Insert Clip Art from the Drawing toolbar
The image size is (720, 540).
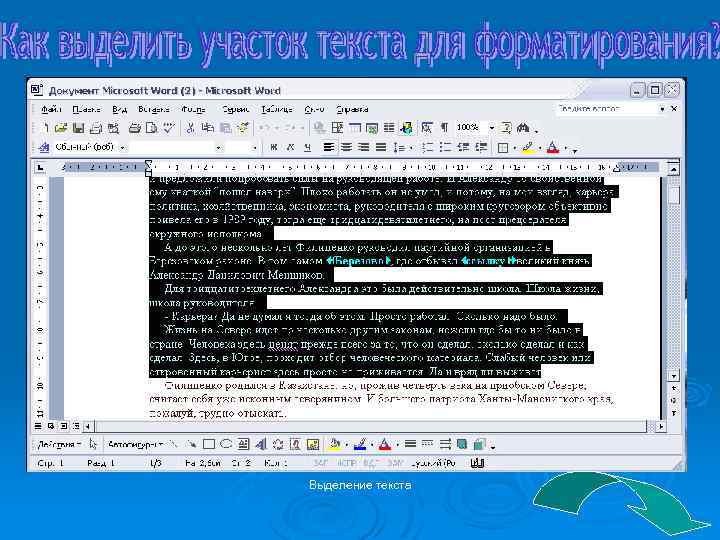coord(295,444)
